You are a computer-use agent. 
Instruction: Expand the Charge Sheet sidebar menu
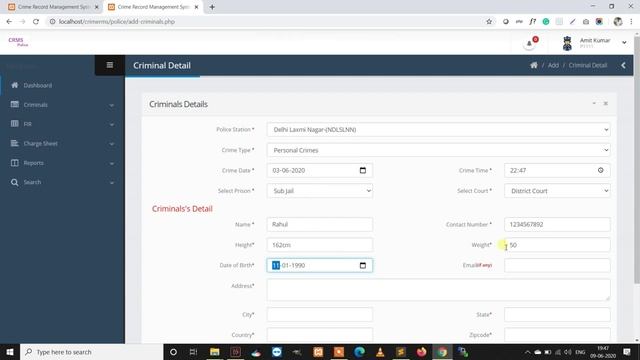[x=62, y=144]
